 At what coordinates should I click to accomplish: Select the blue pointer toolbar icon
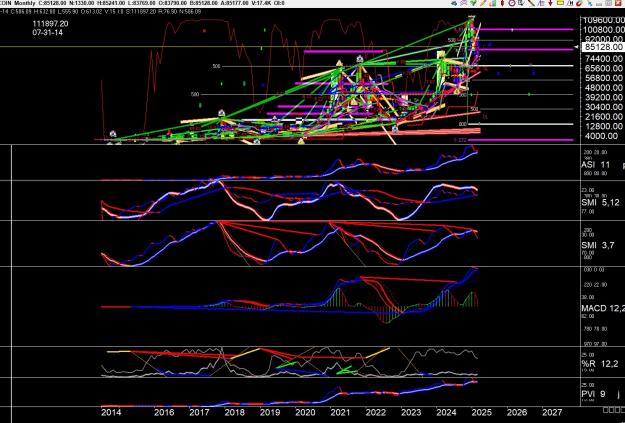click(x=590, y=4)
